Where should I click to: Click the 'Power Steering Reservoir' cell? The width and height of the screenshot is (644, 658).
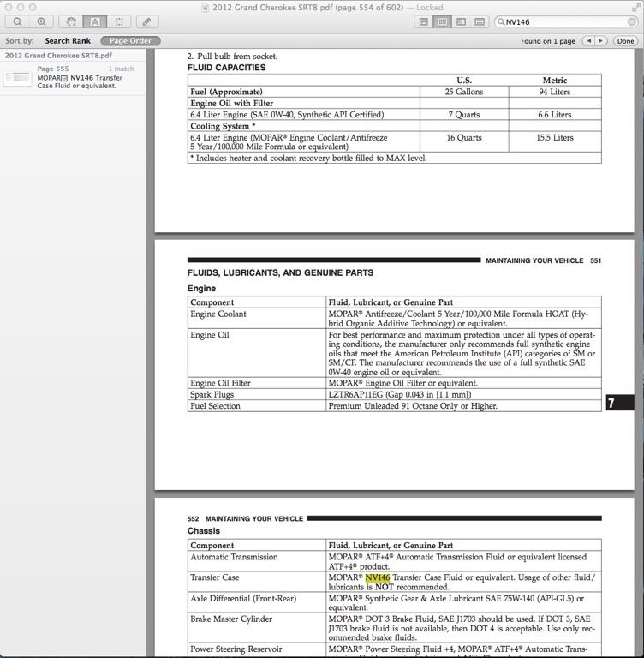tap(257, 649)
